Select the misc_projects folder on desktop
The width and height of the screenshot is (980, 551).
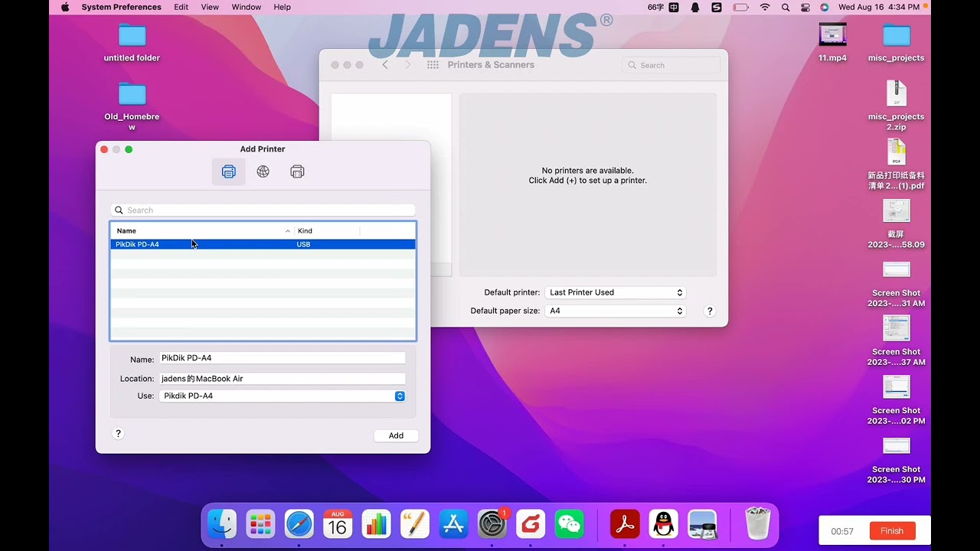tap(896, 43)
